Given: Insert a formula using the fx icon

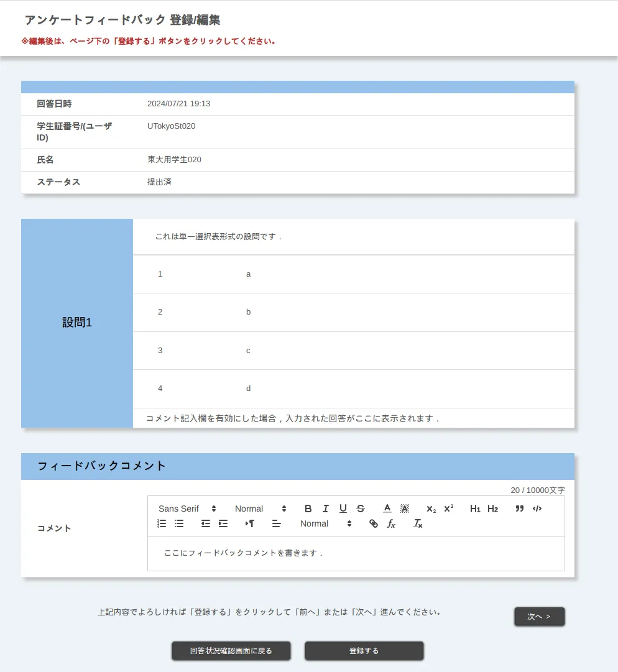Looking at the screenshot, I should (x=391, y=524).
